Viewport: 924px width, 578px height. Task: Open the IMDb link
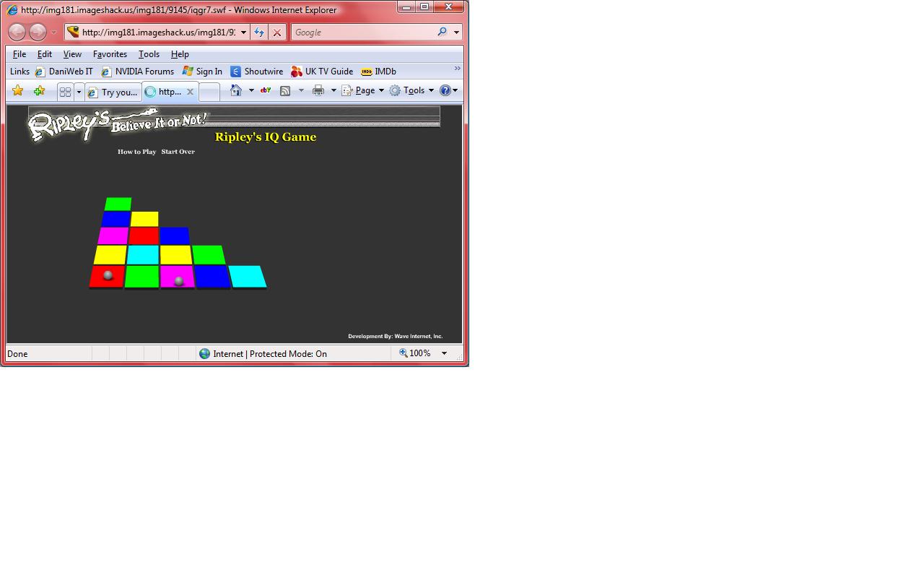coord(378,72)
